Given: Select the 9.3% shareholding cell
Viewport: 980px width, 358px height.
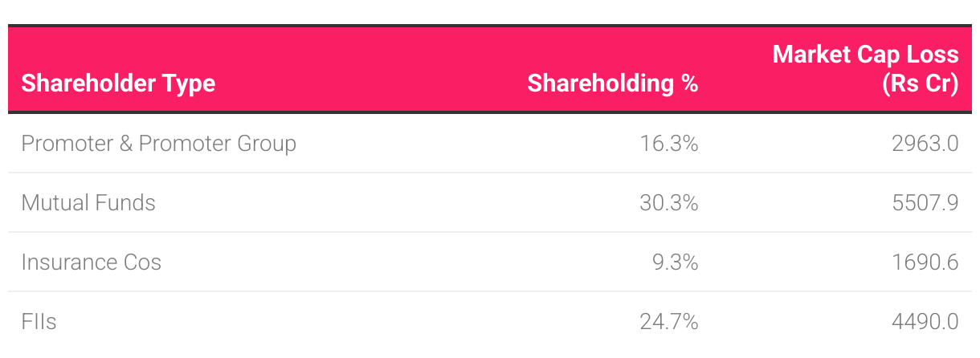Looking at the screenshot, I should tap(675, 262).
